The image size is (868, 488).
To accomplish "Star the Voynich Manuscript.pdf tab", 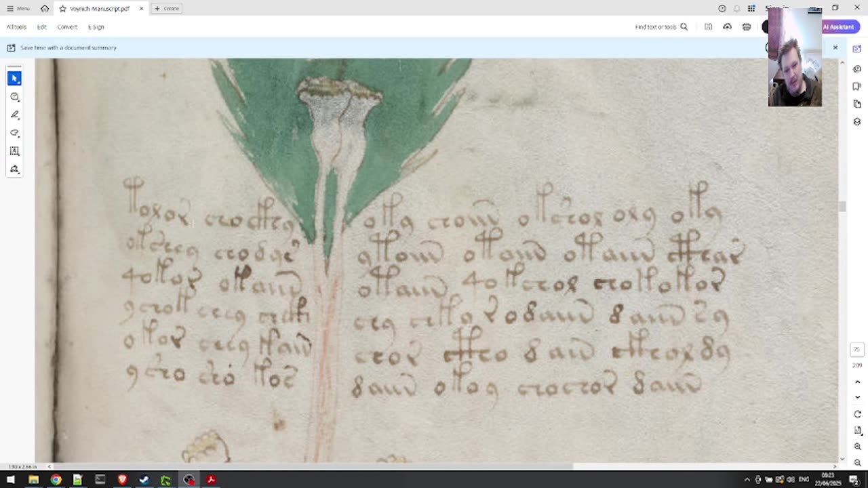I will pos(62,8).
